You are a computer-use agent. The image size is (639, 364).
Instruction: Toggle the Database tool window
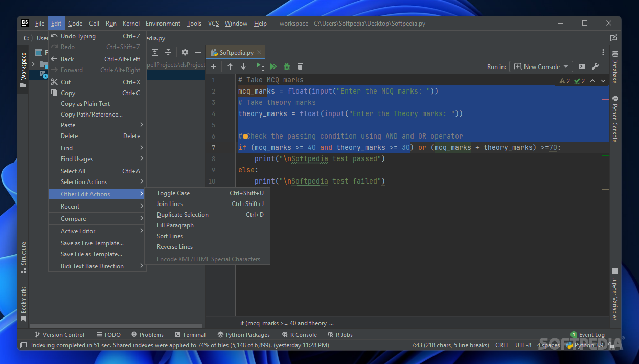coord(615,67)
